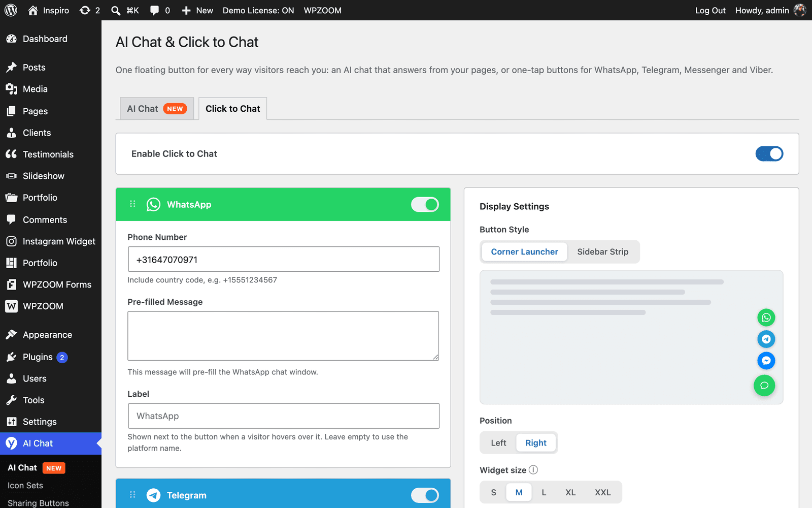Click the Telegram logo in blue header
Screen dimensions: 812x508
click(x=153, y=495)
